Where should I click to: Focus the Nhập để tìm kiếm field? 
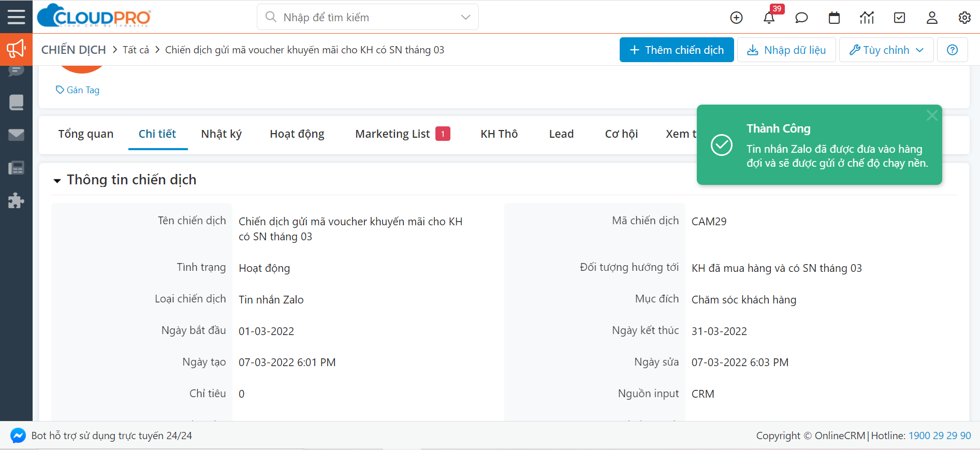click(x=368, y=17)
